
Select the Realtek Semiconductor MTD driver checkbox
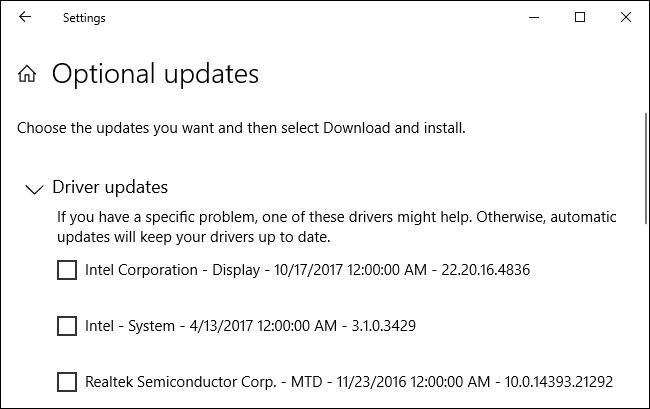tap(67, 382)
